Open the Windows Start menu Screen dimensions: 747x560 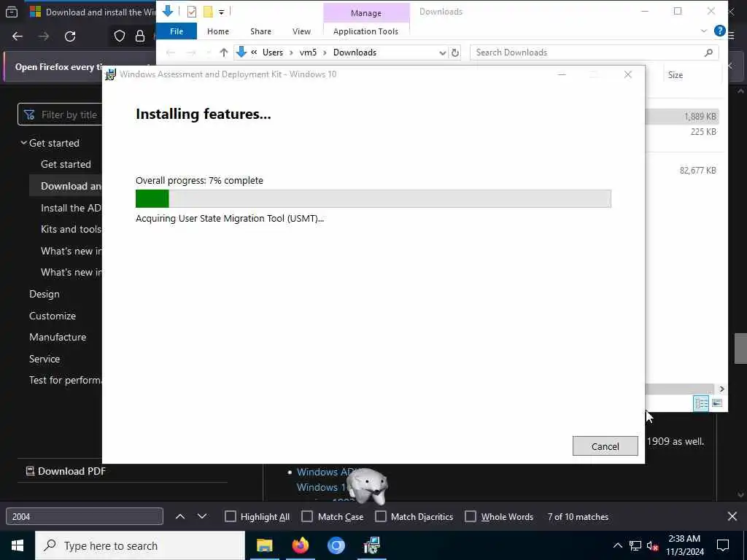pos(18,545)
